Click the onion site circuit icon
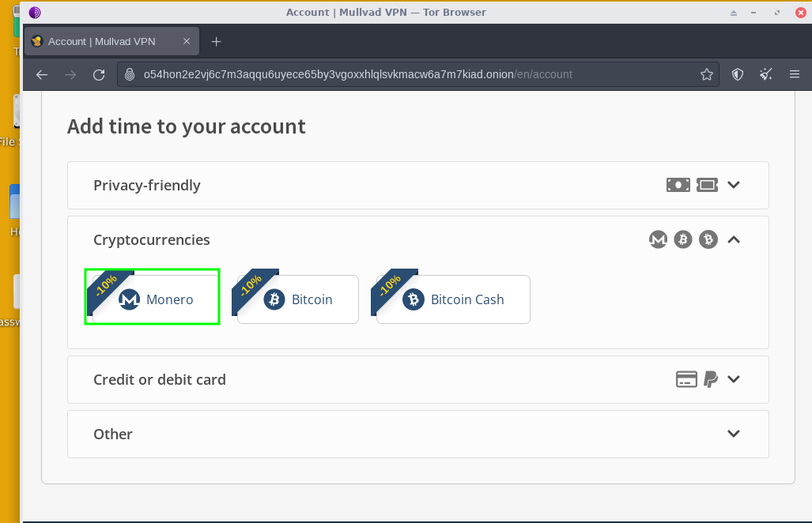812x523 pixels. tap(130, 75)
